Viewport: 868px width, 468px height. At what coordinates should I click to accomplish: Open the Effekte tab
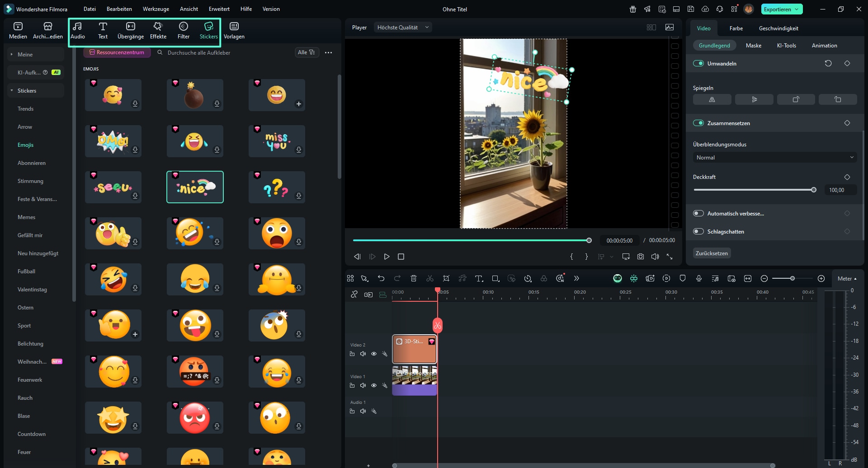click(x=158, y=31)
